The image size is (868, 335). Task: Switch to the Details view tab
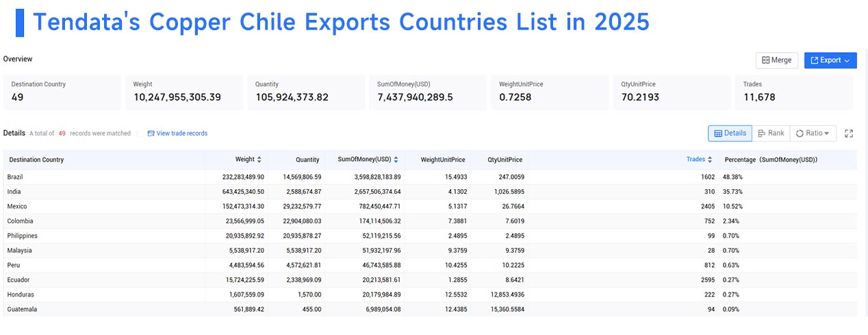pyautogui.click(x=730, y=133)
